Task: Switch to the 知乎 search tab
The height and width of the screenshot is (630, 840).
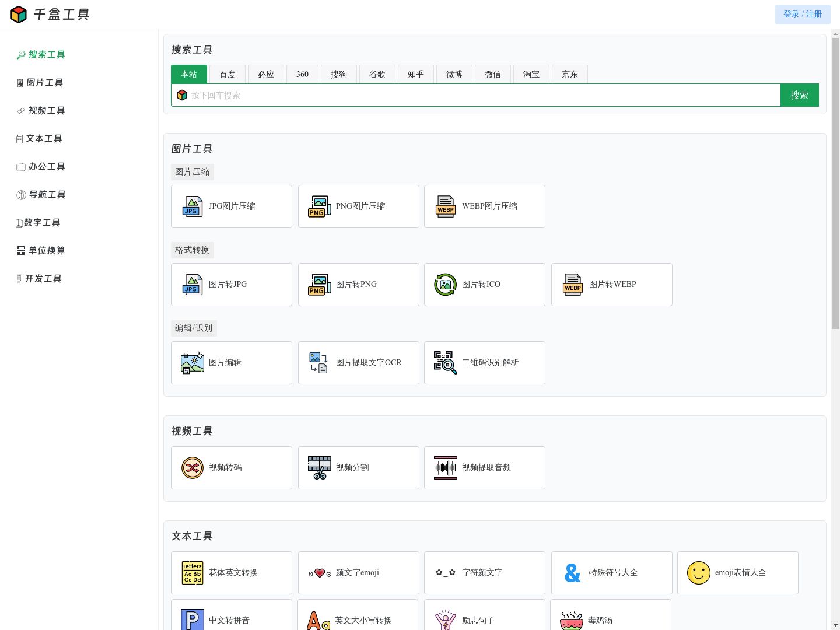Action: click(x=416, y=74)
